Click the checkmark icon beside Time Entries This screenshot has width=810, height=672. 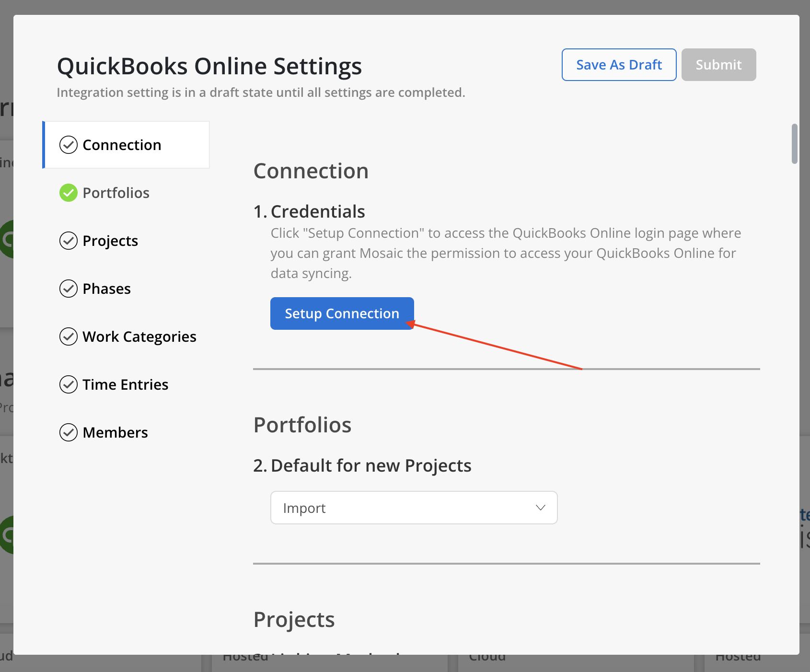69,384
